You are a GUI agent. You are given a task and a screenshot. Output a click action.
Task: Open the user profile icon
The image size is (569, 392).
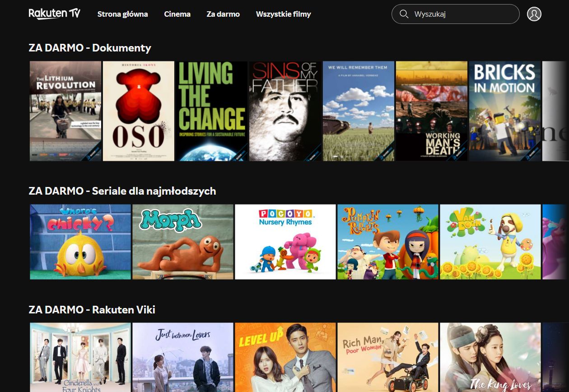(534, 14)
